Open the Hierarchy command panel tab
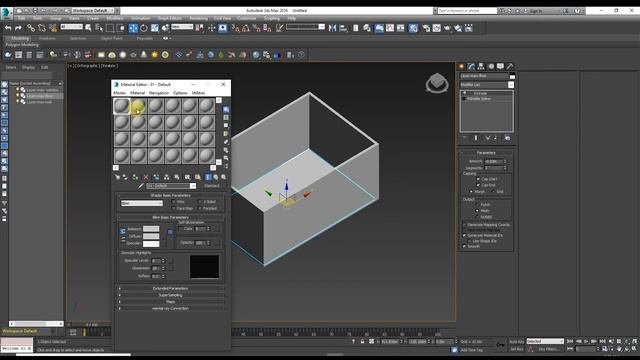The height and width of the screenshot is (360, 640). 481,66
